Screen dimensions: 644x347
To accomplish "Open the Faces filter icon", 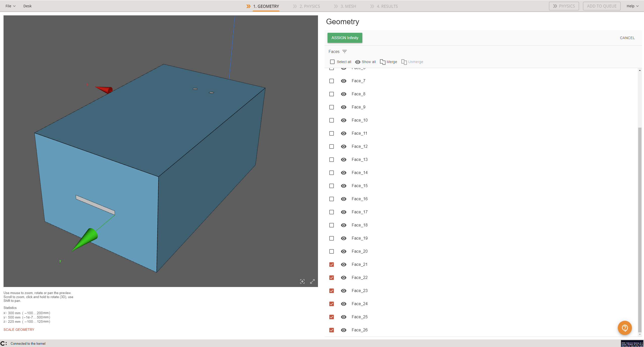I will [x=344, y=51].
